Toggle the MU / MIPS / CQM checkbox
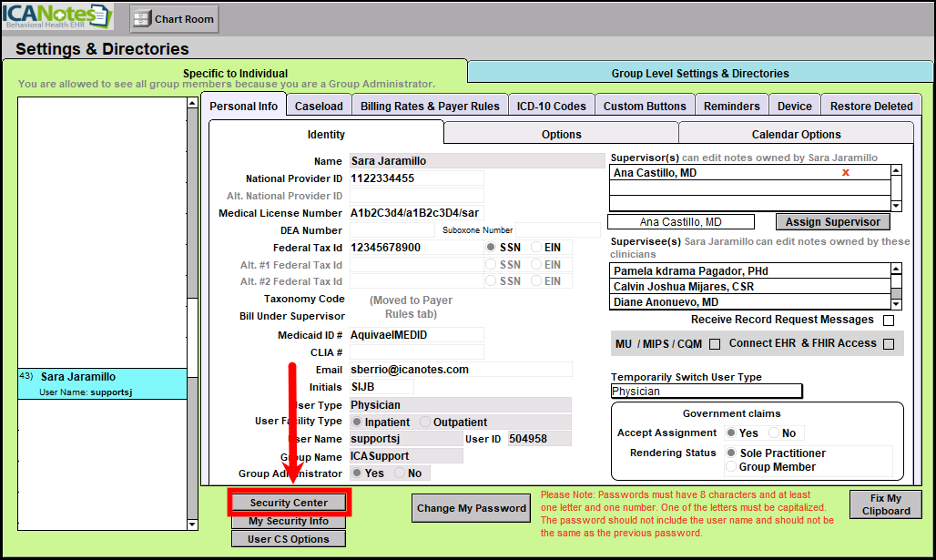Screen dimensions: 936x560 tap(715, 344)
